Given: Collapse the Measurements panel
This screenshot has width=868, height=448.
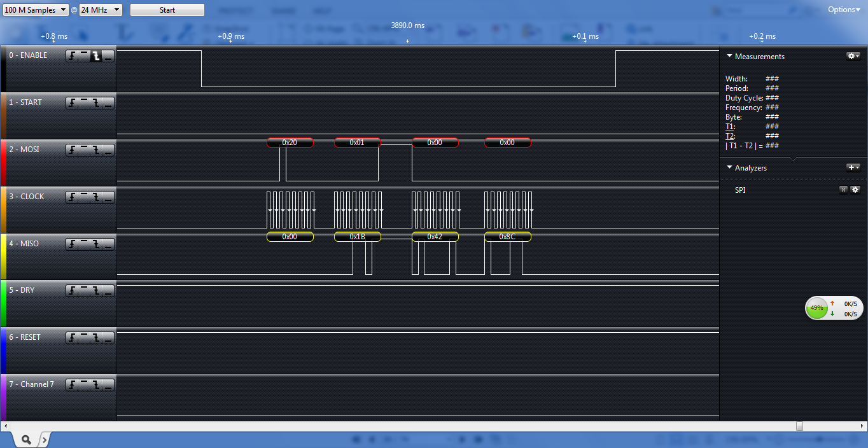Looking at the screenshot, I should coord(729,56).
